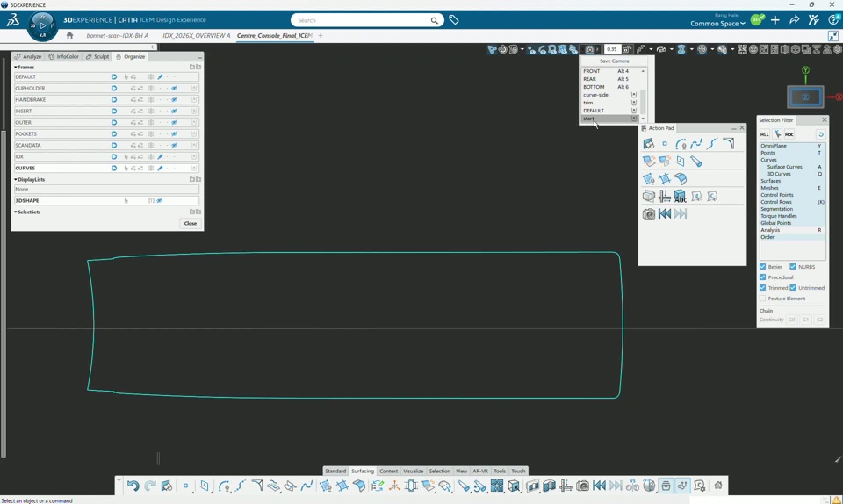Click the Share arrow icon in top bar

coord(794,20)
